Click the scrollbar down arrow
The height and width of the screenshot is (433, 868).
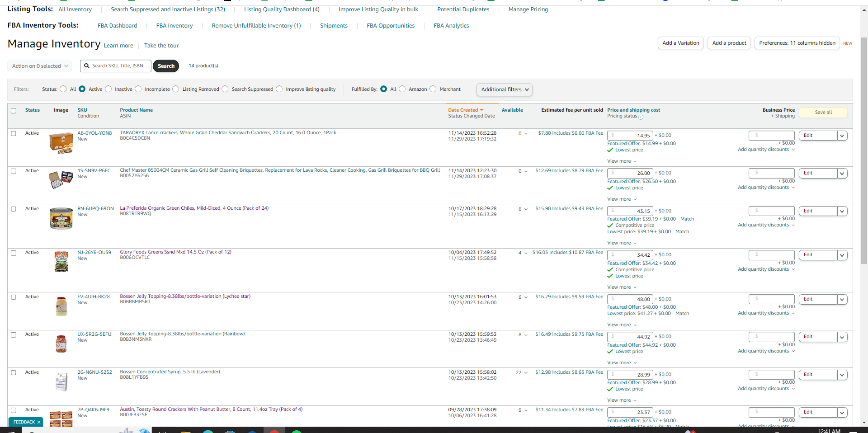pos(864,423)
